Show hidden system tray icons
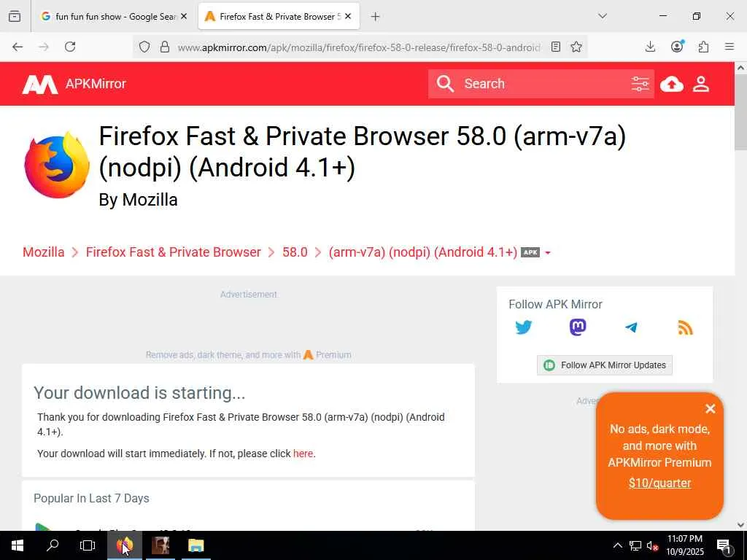 (x=617, y=545)
